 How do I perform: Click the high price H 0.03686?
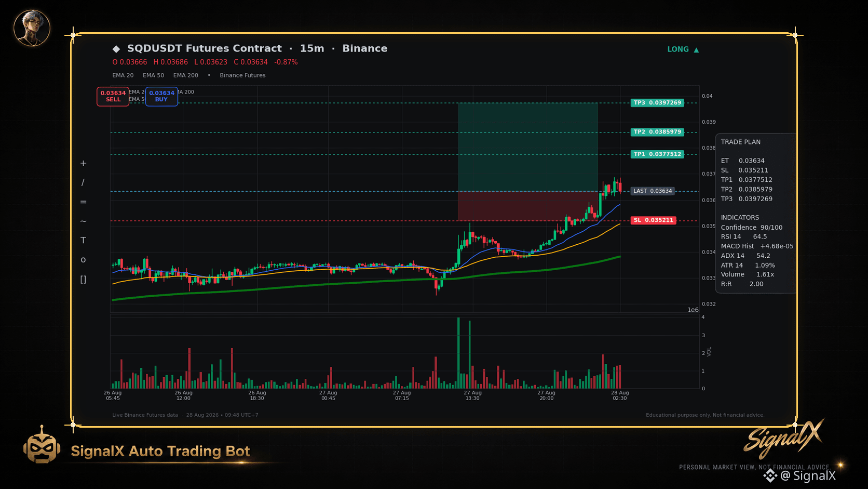[171, 62]
